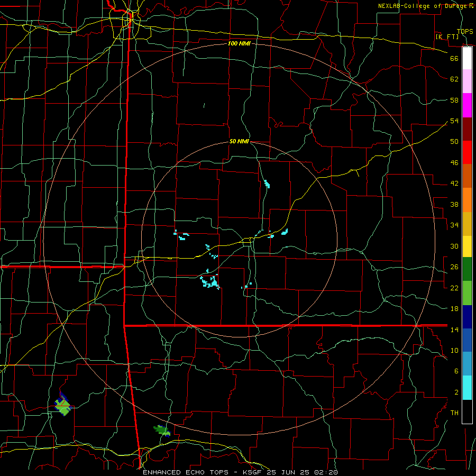The width and height of the screenshot is (476, 476).
Task: Click the '25 JUN 25' date in caption
Action: tap(288, 472)
